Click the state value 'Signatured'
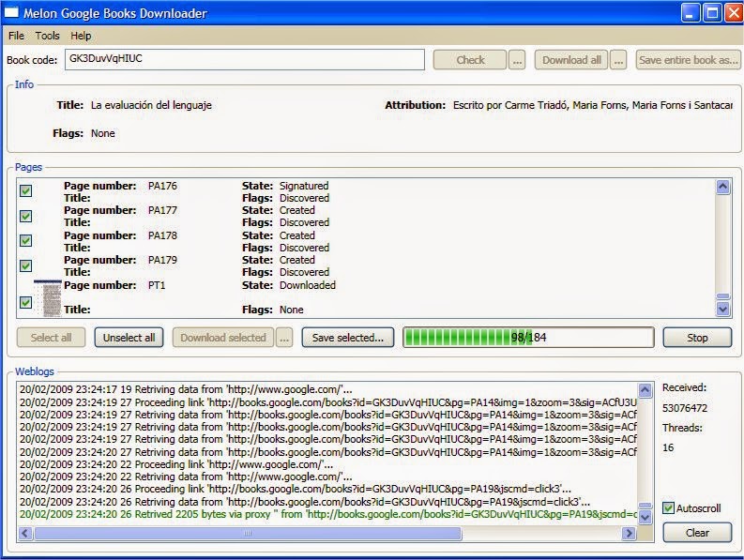The image size is (744, 560). click(304, 186)
